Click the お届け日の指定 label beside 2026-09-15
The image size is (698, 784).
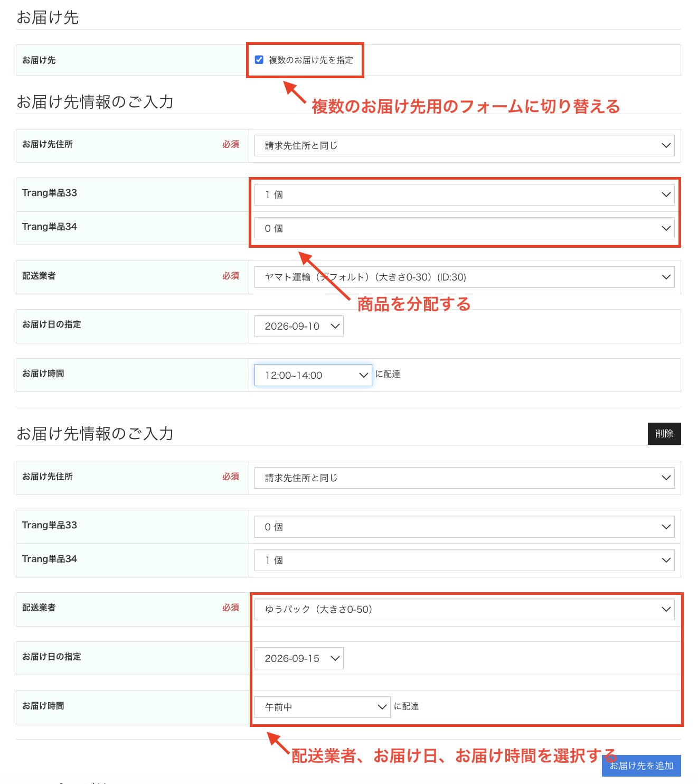[x=52, y=657]
